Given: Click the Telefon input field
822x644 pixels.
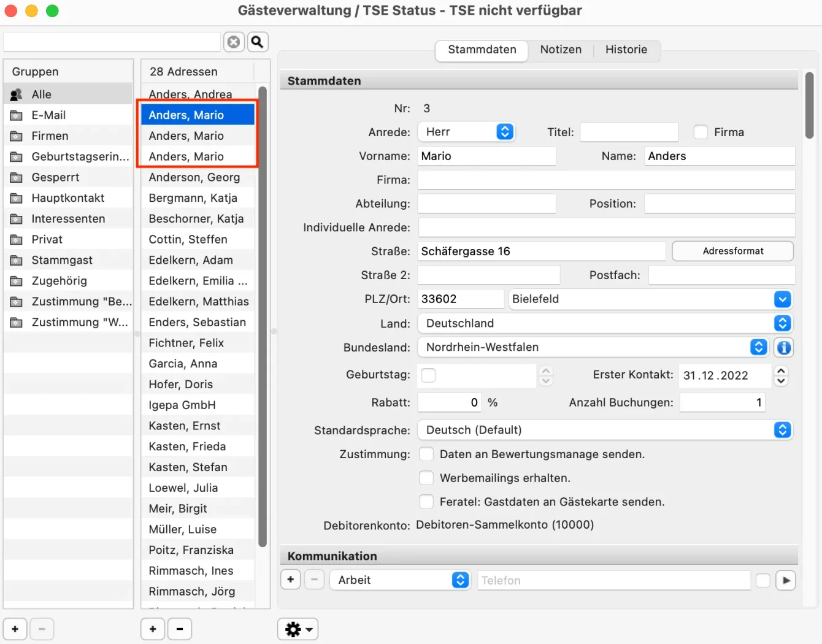Looking at the screenshot, I should click(614, 580).
